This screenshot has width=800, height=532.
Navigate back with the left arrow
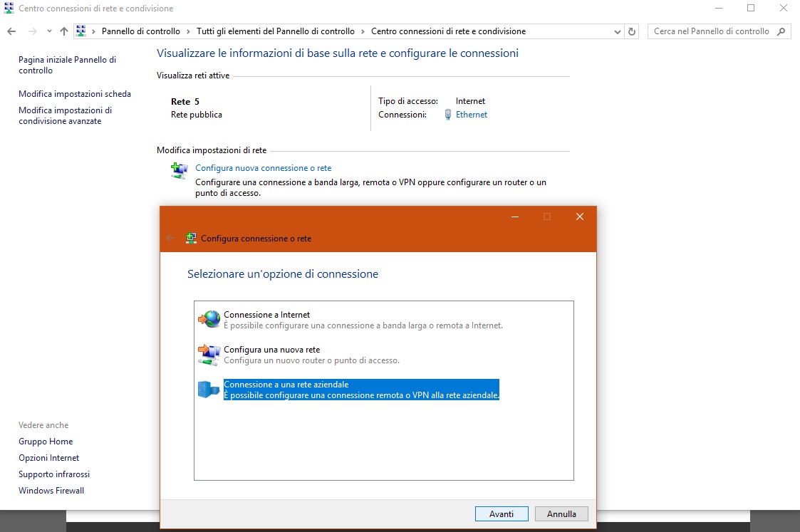12,31
